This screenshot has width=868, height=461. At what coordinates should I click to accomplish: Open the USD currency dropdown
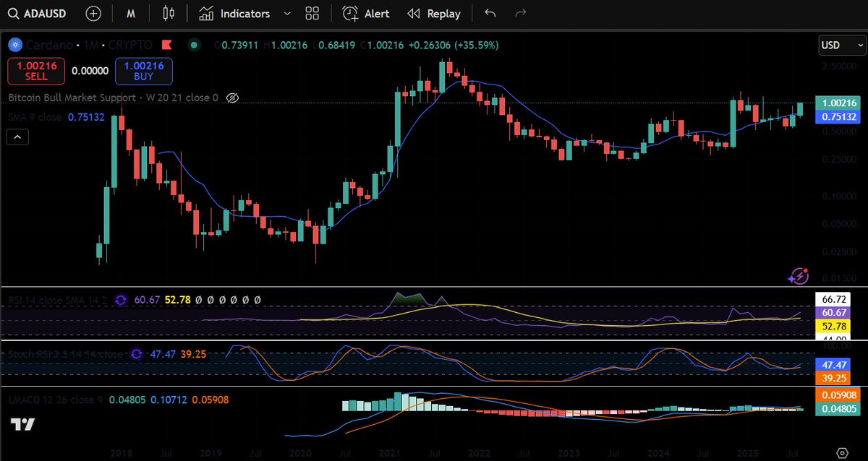click(841, 45)
